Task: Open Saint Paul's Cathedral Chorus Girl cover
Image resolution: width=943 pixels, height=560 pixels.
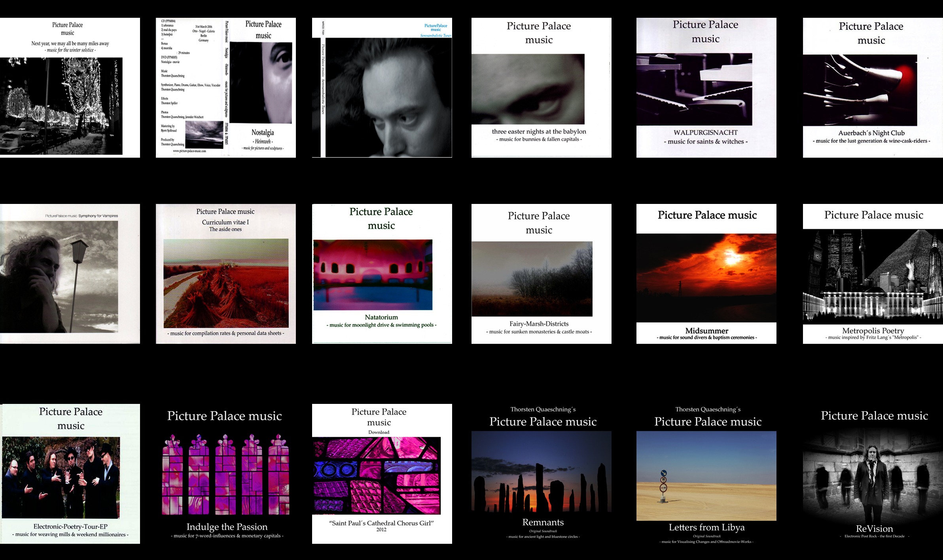Action: pos(382,473)
